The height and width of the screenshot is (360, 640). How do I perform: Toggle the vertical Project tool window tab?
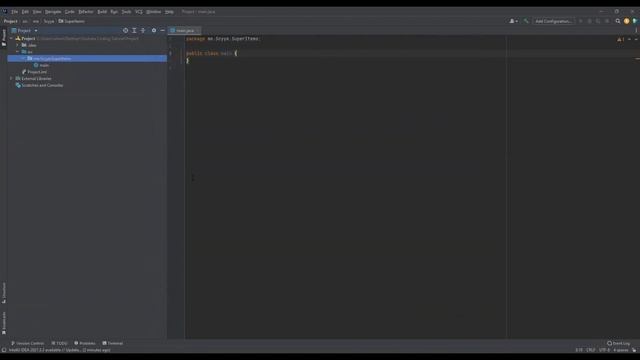coord(4,38)
